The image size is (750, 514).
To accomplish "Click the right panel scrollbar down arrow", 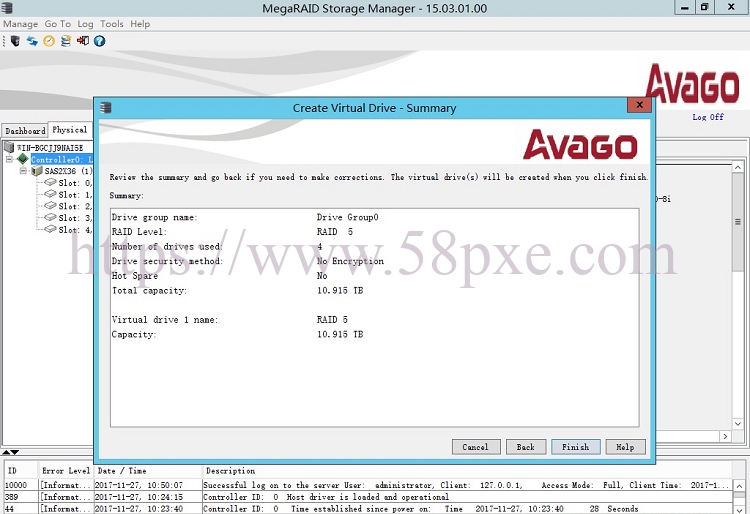I will (x=738, y=424).
